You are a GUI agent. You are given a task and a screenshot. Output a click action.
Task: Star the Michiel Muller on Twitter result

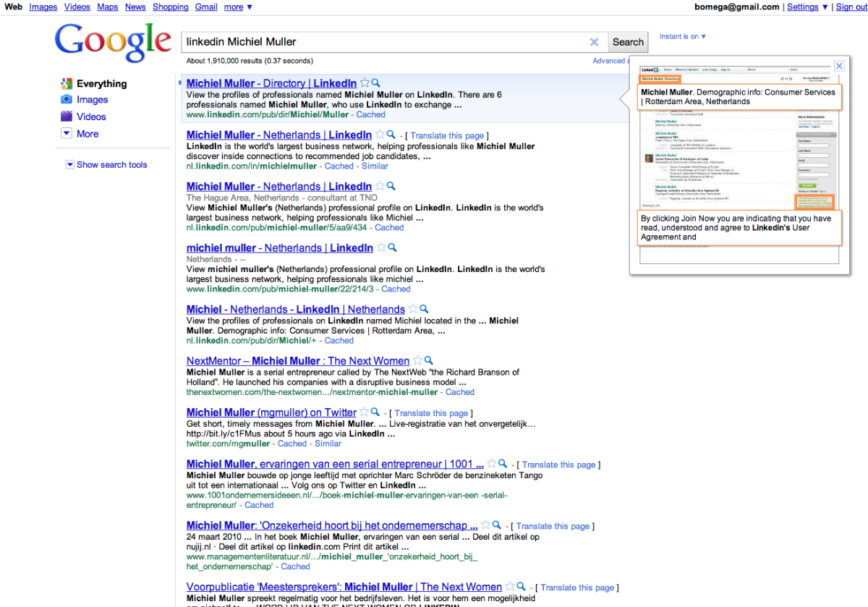[x=365, y=412]
